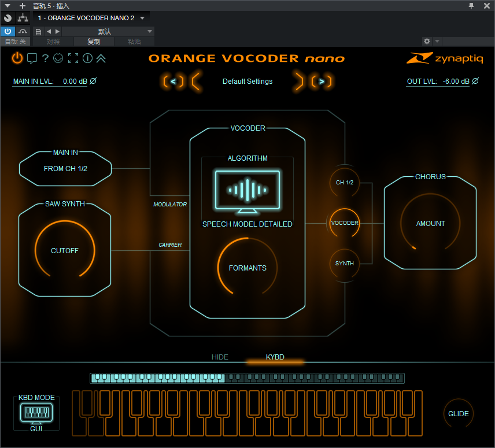Click the 自动: 关 automation button
Viewport: 495px width, 448px height.
click(15, 41)
